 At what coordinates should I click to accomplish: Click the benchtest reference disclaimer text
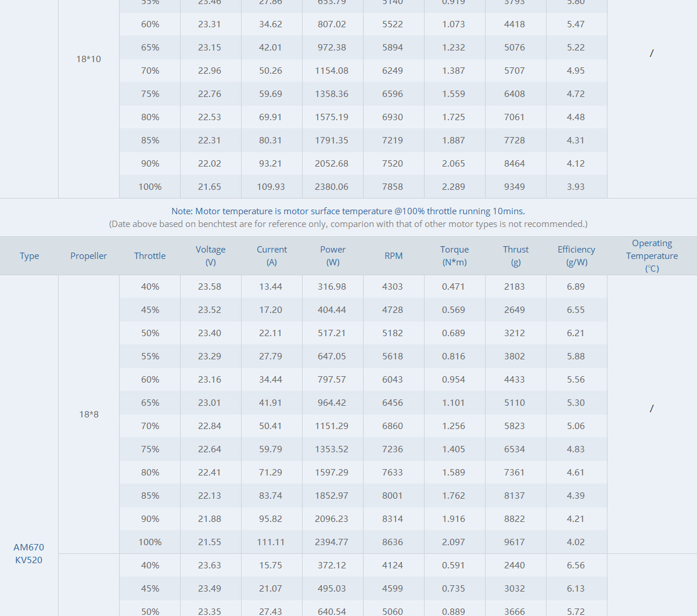pyautogui.click(x=348, y=224)
